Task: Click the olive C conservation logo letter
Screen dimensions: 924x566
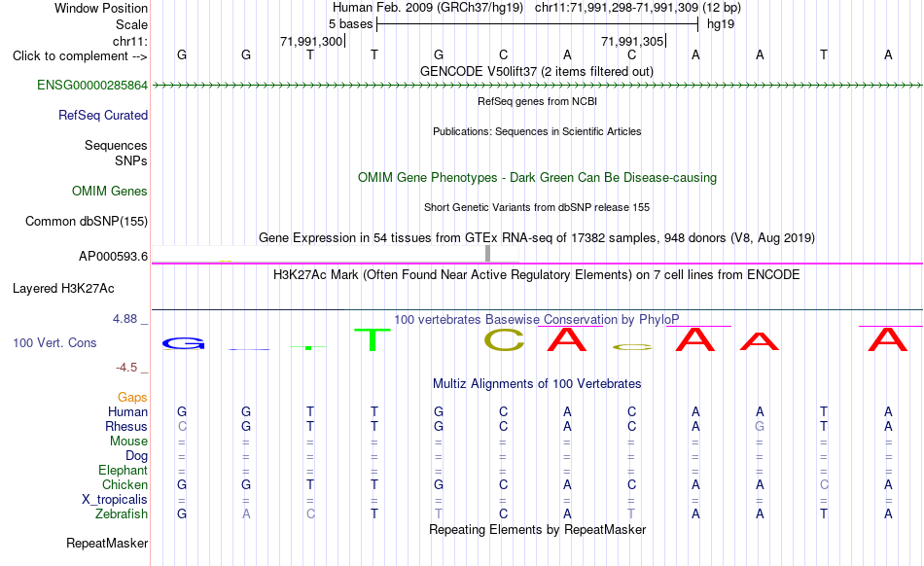Action: [505, 339]
